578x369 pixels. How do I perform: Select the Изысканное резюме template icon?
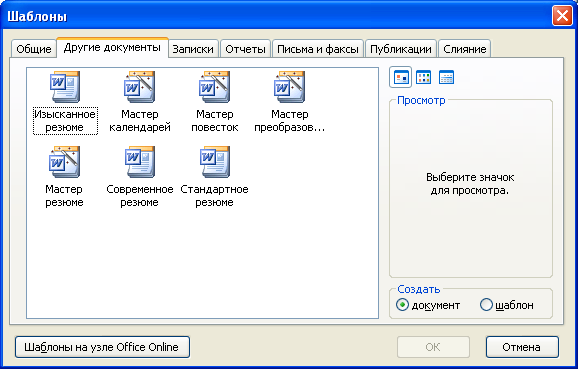click(x=65, y=87)
